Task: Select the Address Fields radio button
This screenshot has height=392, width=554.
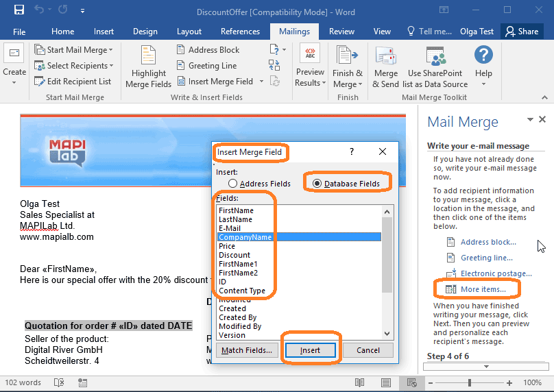Action: pos(232,184)
